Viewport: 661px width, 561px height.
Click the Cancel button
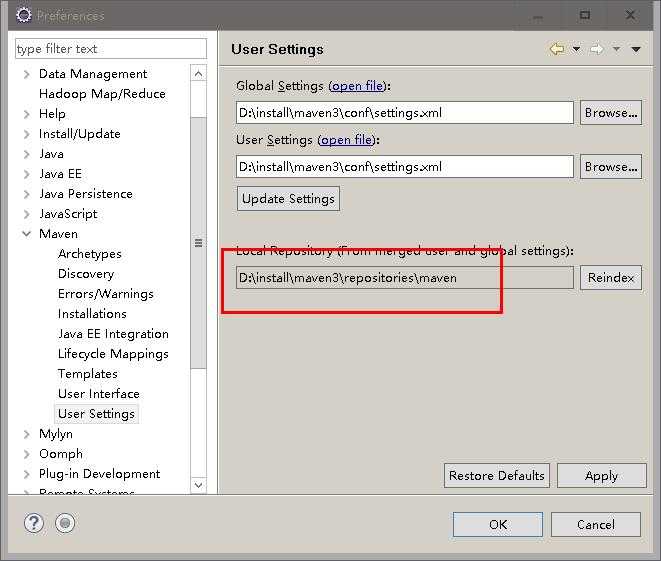[x=596, y=524]
